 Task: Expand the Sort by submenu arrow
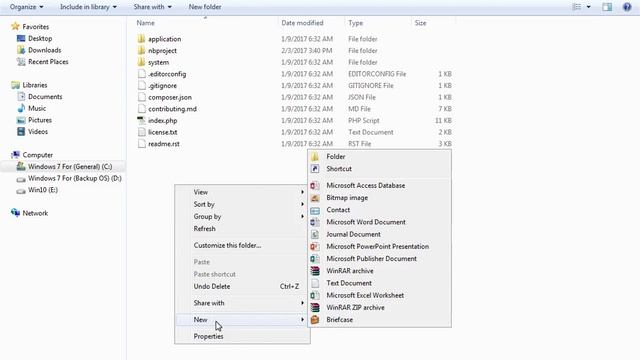tap(302, 204)
